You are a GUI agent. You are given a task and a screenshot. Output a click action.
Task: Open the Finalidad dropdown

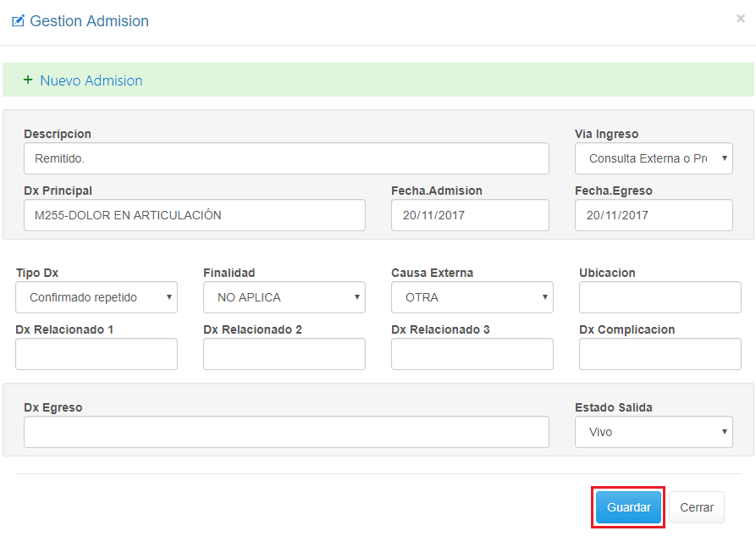click(284, 297)
